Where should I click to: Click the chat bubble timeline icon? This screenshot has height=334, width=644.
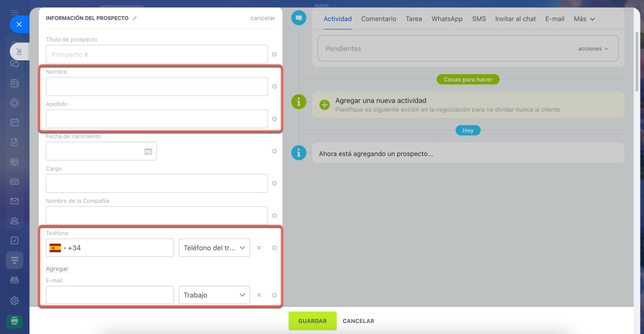(299, 18)
